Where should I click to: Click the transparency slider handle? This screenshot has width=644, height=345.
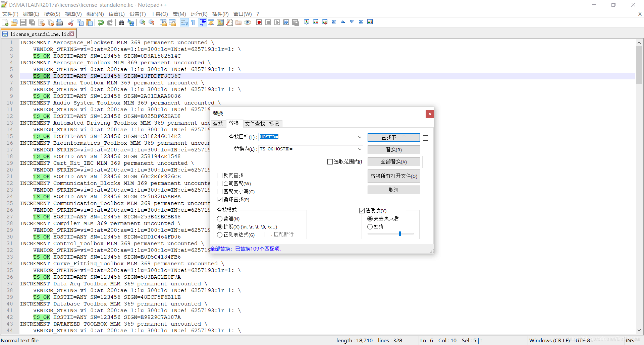400,233
